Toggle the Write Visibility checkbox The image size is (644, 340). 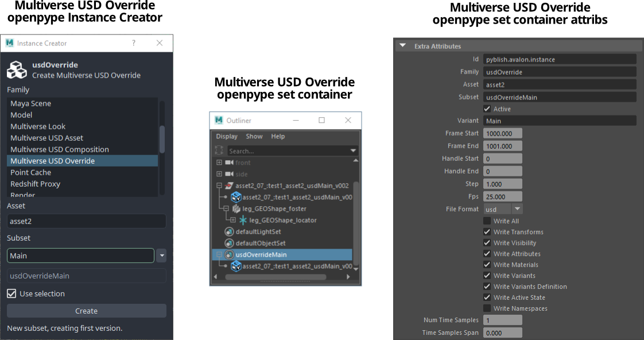pyautogui.click(x=487, y=242)
